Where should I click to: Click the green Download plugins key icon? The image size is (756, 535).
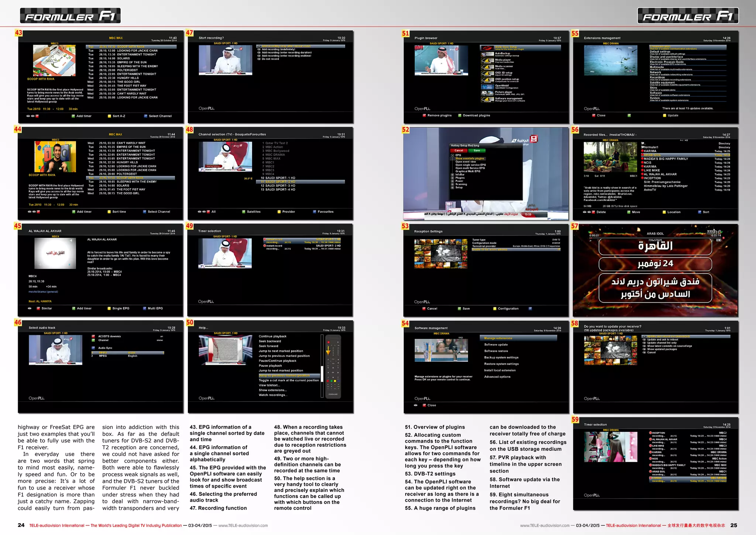460,115
